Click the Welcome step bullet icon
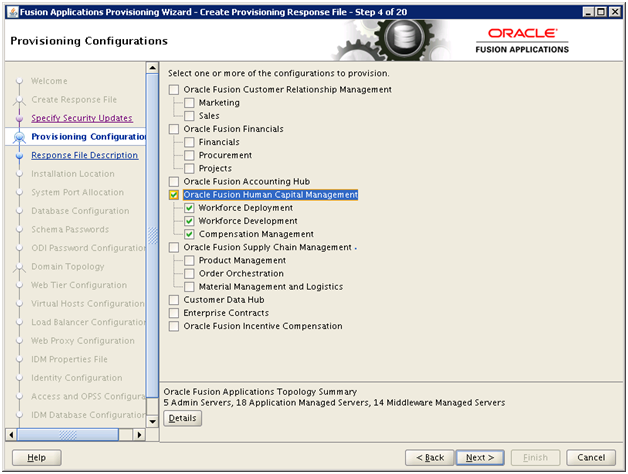Image resolution: width=628 pixels, height=474 pixels. tap(19, 81)
